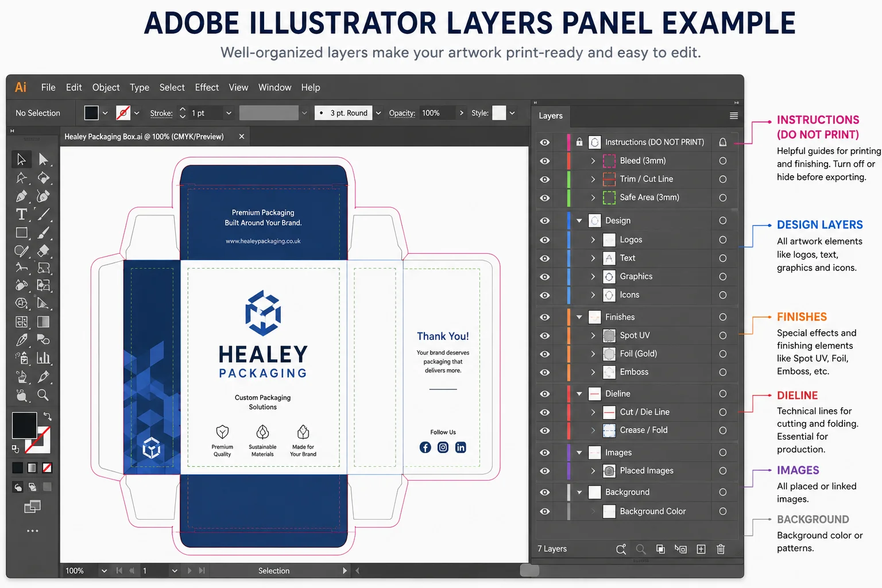Image resolution: width=882 pixels, height=588 pixels.
Task: Select the Zoom magnifier tool
Action: (44, 395)
